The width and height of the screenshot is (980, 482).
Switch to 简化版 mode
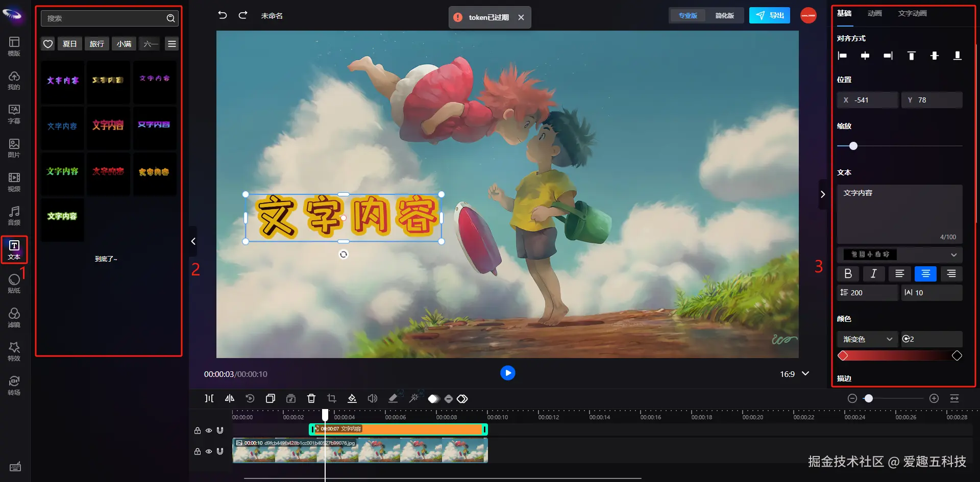tap(724, 16)
